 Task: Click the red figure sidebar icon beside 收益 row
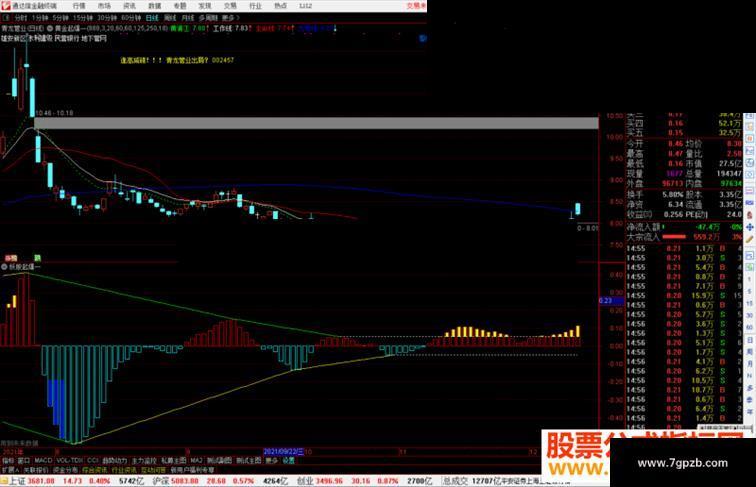750,215
